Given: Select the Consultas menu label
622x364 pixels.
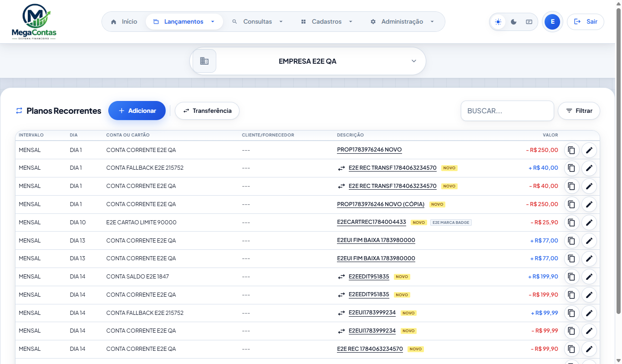Looking at the screenshot, I should click(x=257, y=21).
